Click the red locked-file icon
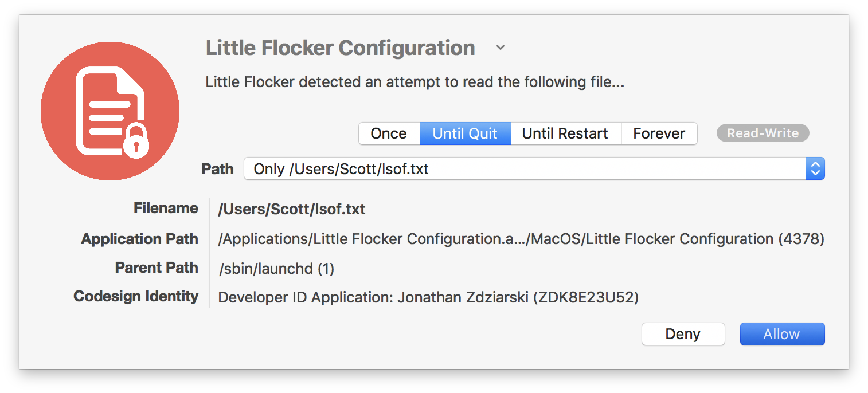Screen dimensions: 868x393 click(110, 111)
